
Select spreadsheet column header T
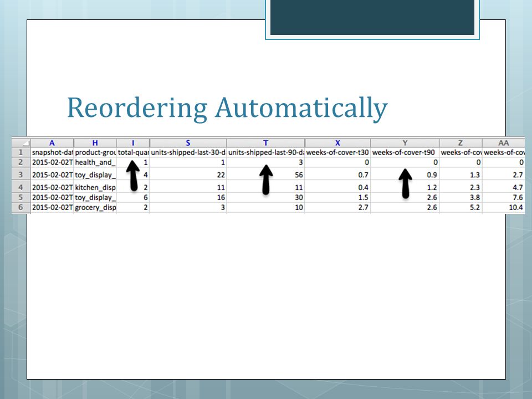[265, 143]
